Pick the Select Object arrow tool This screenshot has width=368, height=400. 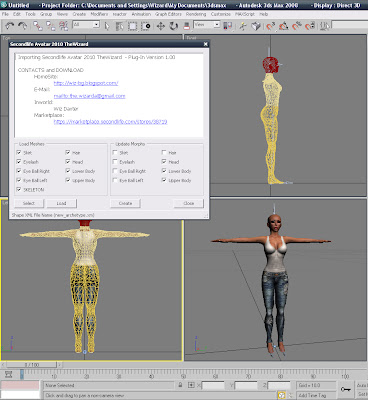tap(107, 26)
